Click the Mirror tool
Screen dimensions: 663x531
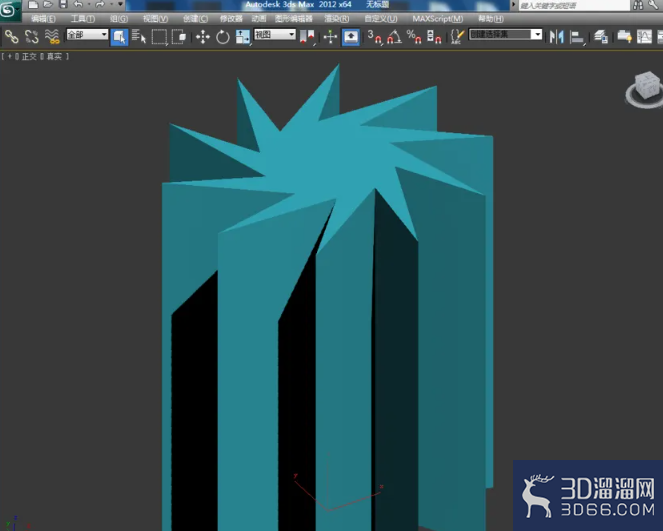point(557,37)
